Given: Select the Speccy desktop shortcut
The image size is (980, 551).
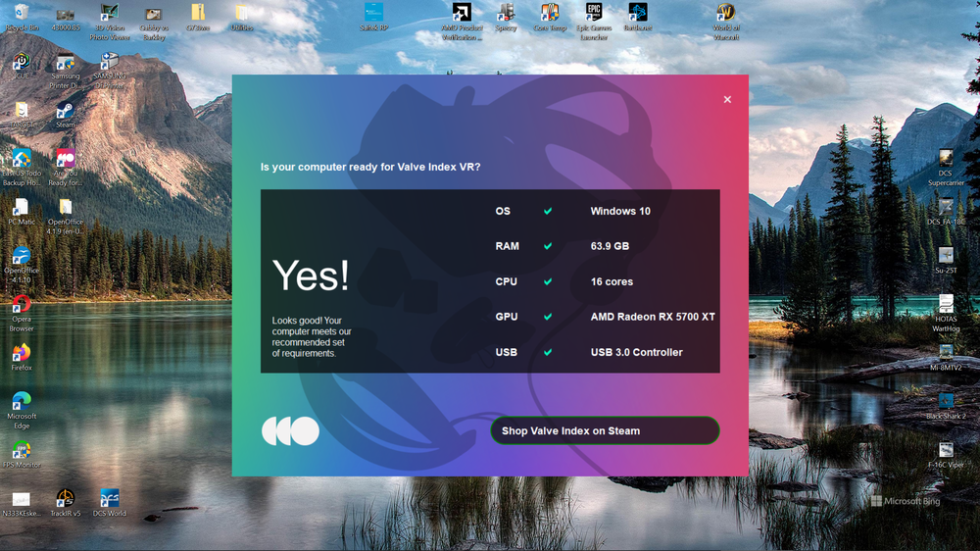Looking at the screenshot, I should pos(506,18).
